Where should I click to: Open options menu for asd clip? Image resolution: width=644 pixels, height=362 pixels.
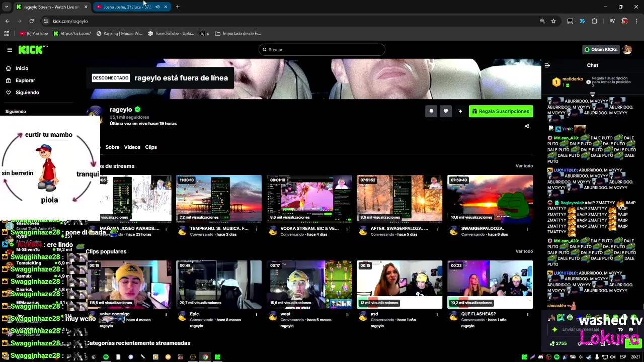[x=437, y=314]
